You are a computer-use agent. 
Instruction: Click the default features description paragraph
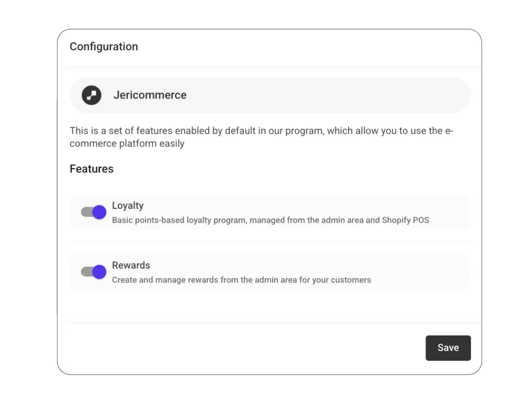click(x=261, y=137)
